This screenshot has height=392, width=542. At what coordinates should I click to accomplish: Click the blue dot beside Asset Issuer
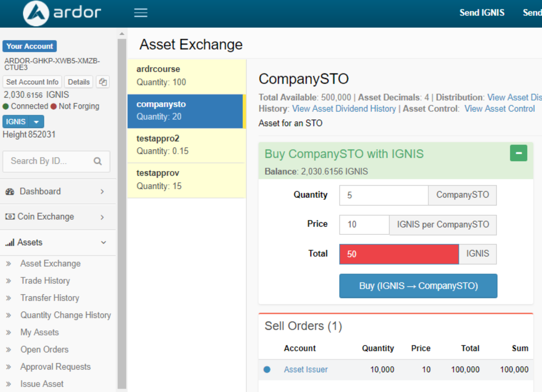(267, 370)
